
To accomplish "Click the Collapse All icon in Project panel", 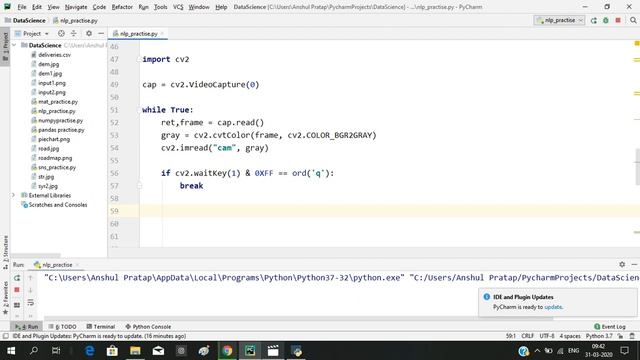I will [x=73, y=33].
